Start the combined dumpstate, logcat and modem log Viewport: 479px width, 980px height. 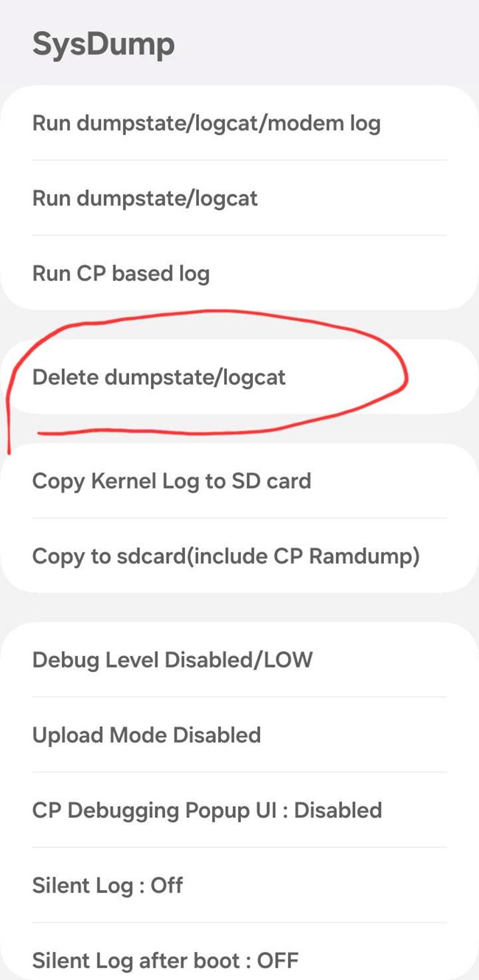click(239, 122)
